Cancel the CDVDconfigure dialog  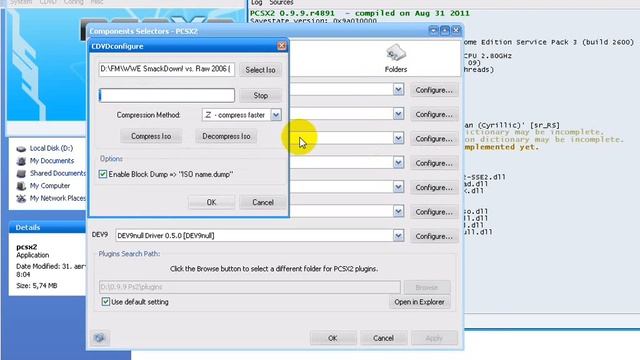263,202
